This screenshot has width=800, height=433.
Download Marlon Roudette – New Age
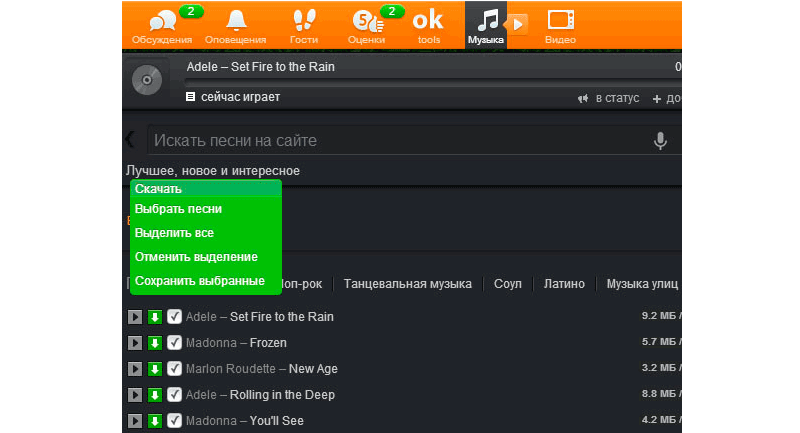[155, 369]
